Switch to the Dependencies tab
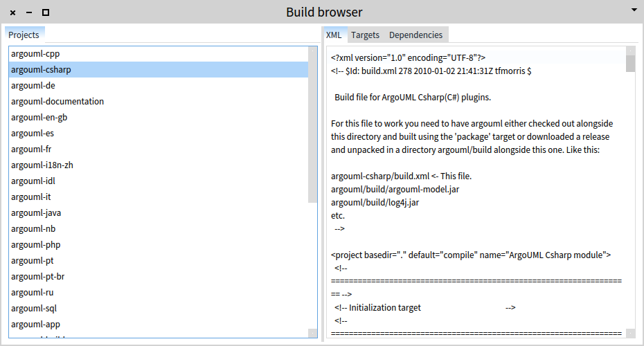644x346 pixels. 415,35
